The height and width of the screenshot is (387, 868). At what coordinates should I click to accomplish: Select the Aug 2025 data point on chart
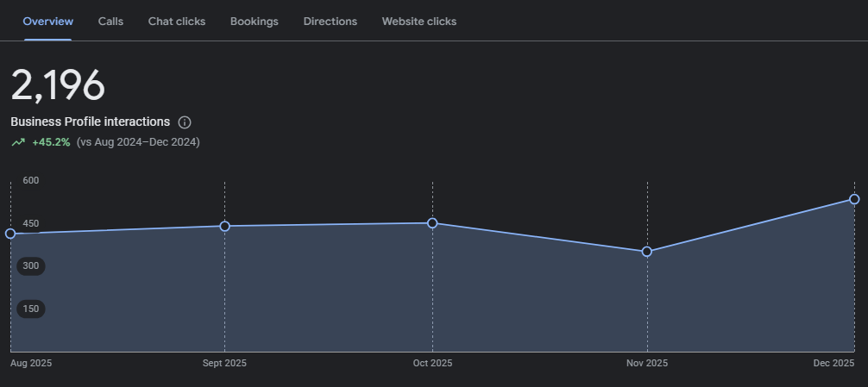(x=10, y=234)
